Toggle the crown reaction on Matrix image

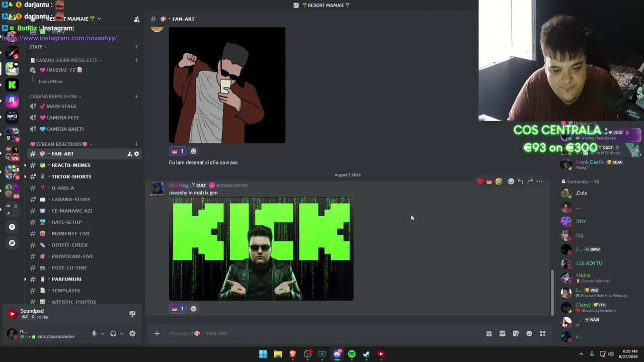pyautogui.click(x=178, y=309)
